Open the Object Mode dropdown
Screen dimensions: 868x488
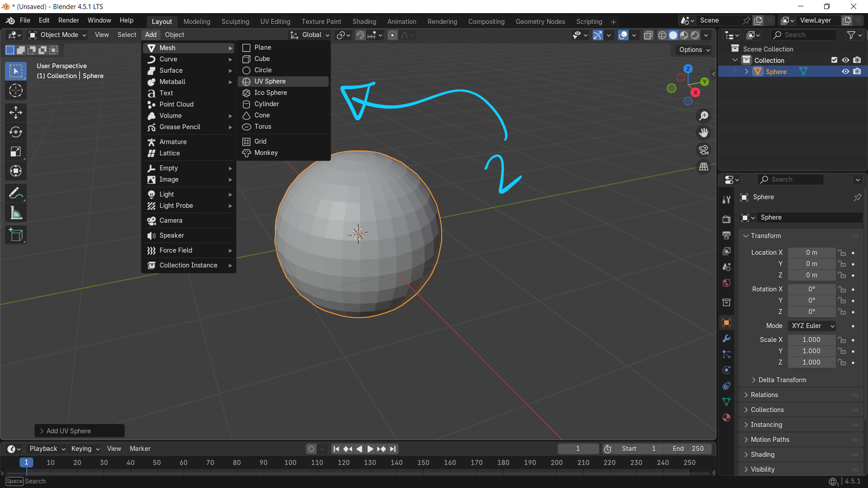(57, 35)
